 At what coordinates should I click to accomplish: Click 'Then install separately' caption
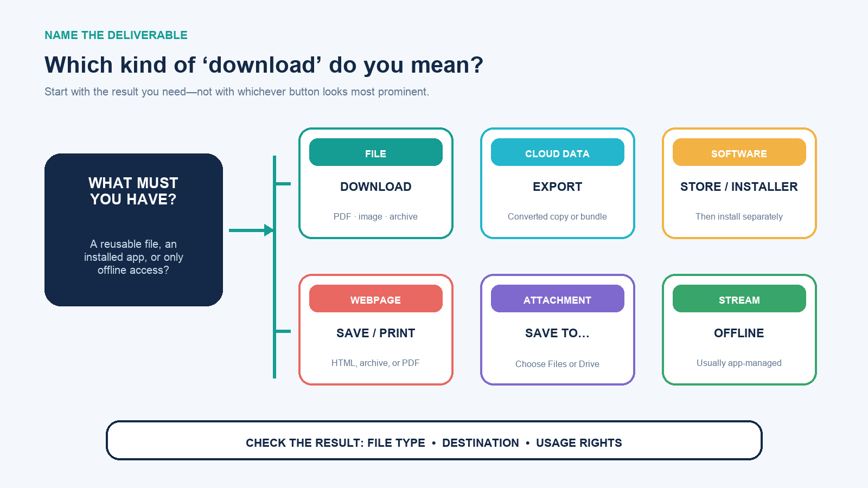pyautogui.click(x=739, y=216)
